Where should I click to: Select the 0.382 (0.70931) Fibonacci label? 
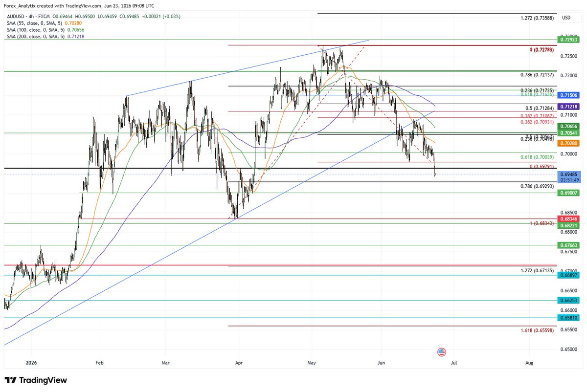pyautogui.click(x=537, y=122)
